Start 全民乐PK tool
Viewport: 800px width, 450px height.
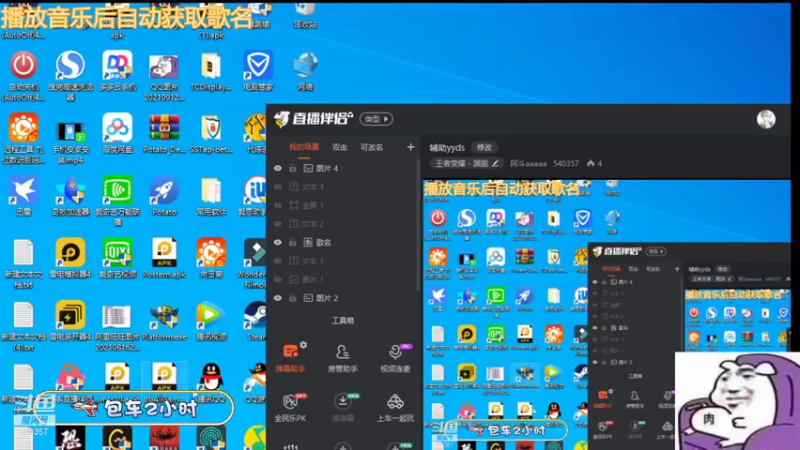290,407
